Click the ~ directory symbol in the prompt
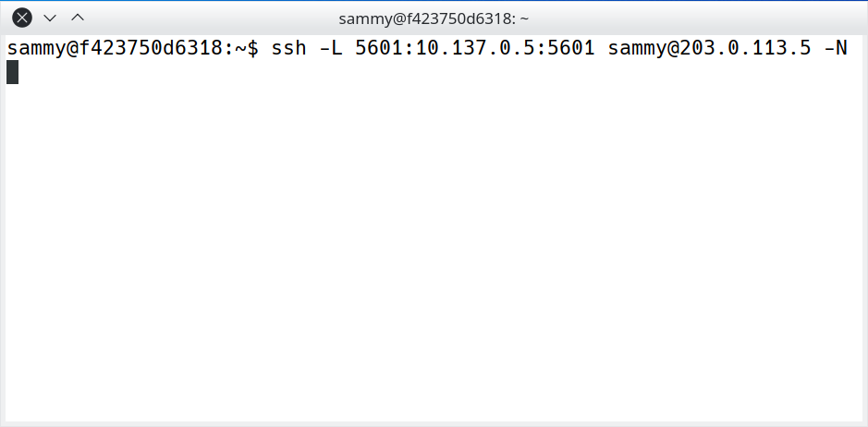This screenshot has height=427, width=868. [241, 48]
